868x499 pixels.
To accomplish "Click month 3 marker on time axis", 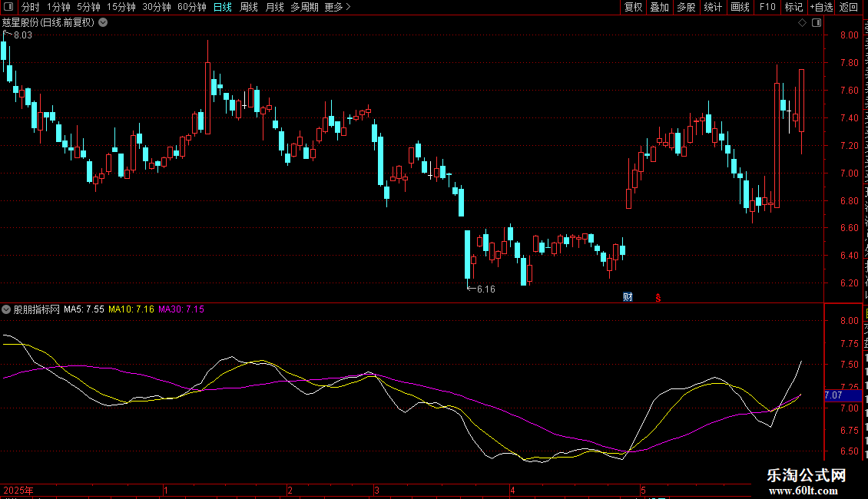I will [376, 490].
